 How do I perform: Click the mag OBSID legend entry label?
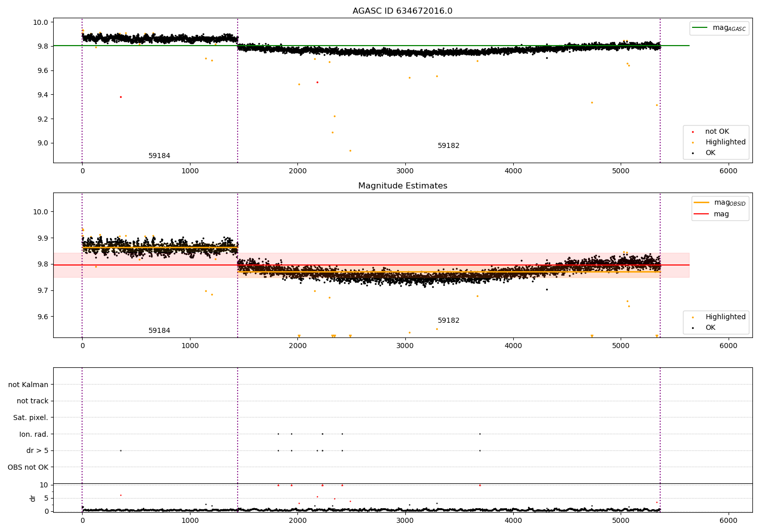[730, 203]
